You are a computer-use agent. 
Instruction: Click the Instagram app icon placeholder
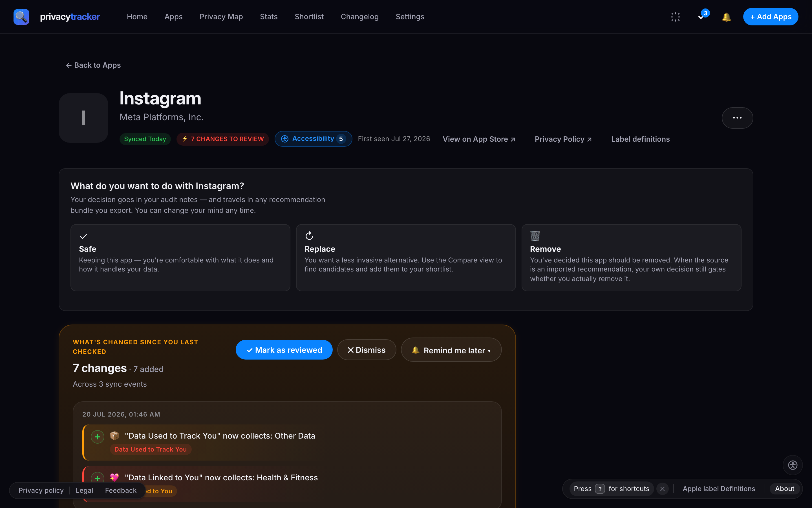coord(83,118)
